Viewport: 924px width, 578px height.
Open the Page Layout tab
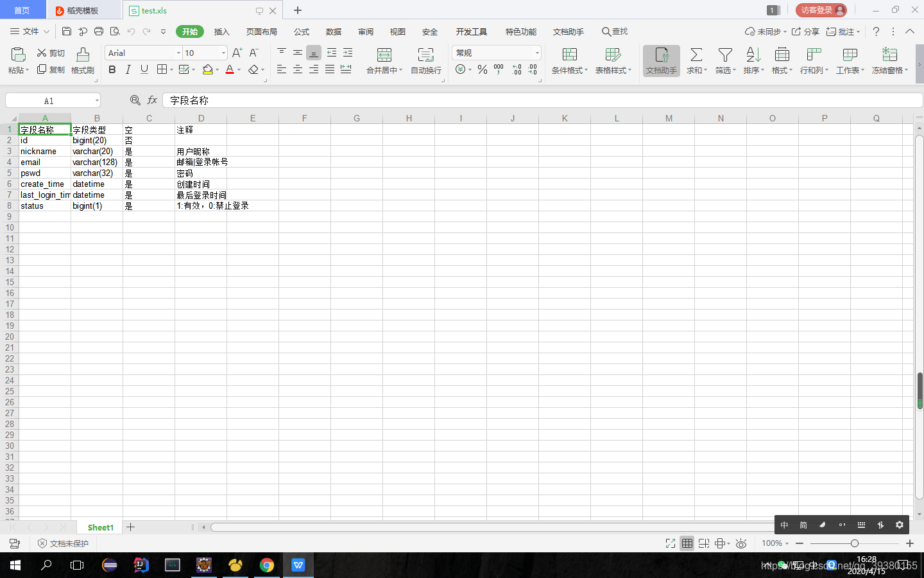(x=262, y=31)
